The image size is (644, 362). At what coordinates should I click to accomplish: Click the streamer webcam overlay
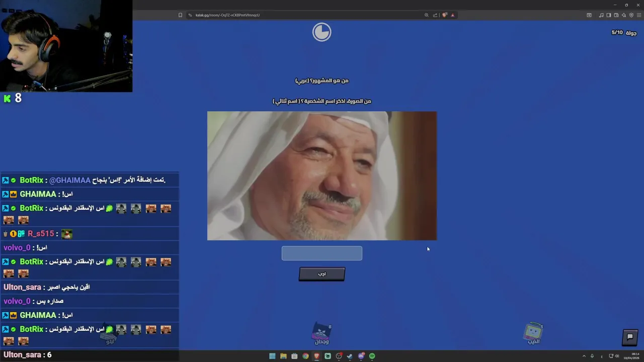pyautogui.click(x=66, y=46)
